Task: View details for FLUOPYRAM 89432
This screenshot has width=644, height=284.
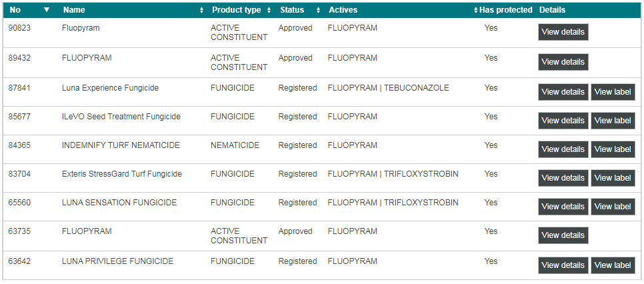Action: tap(563, 62)
